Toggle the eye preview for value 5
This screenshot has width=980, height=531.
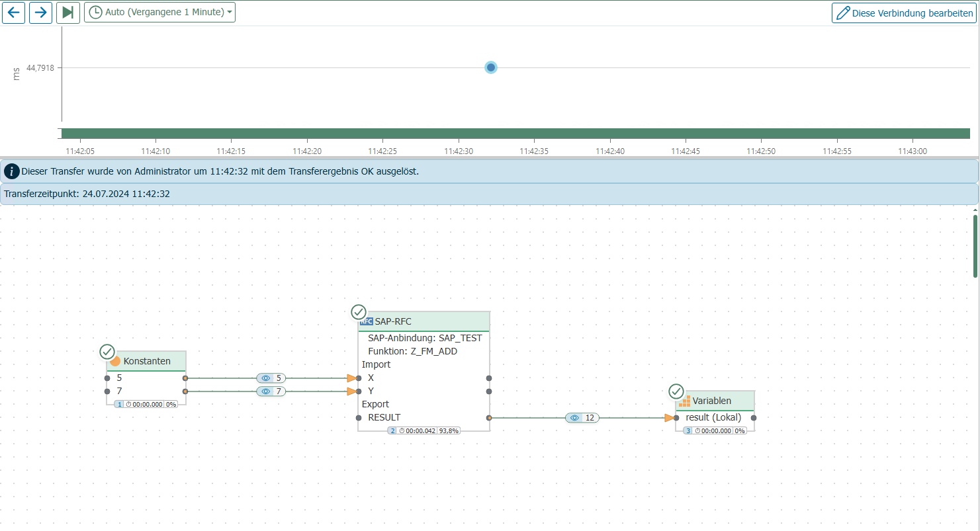[266, 378]
